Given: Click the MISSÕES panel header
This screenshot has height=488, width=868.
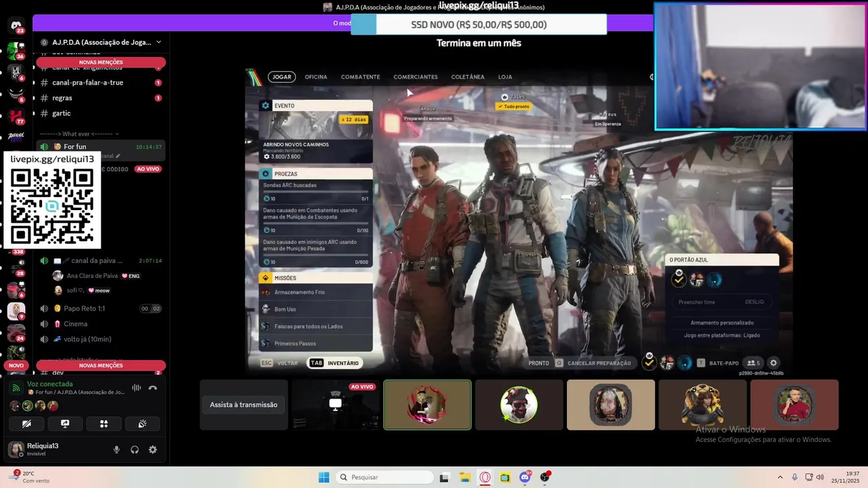Looking at the screenshot, I should (x=315, y=278).
